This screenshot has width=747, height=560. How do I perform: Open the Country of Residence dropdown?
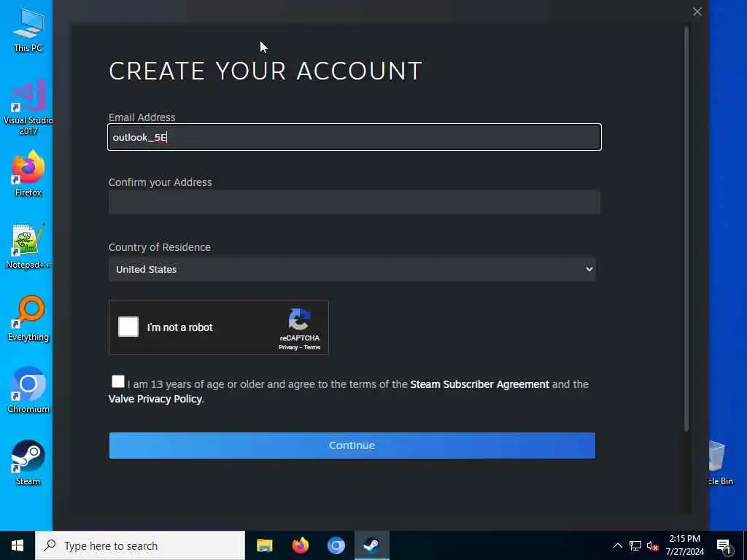coord(352,269)
